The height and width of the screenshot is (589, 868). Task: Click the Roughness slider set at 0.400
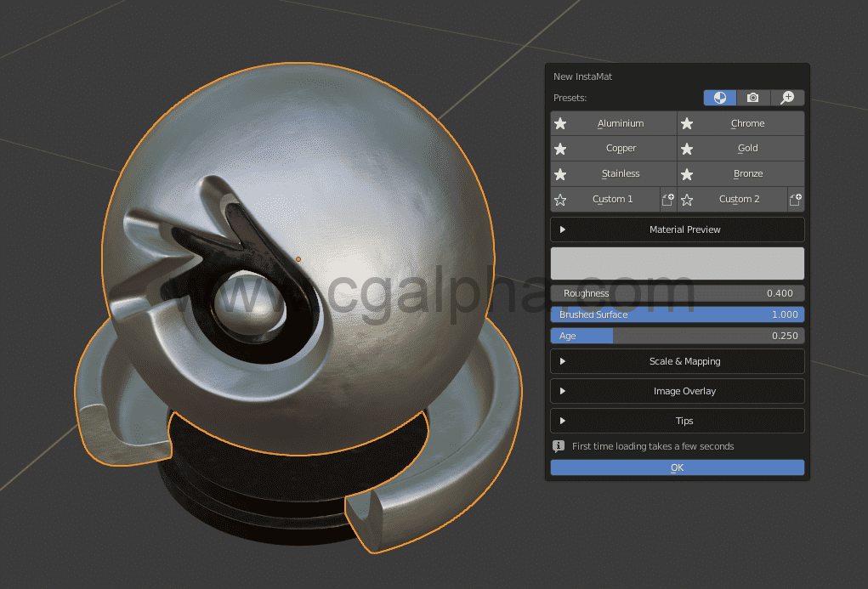[x=677, y=292]
